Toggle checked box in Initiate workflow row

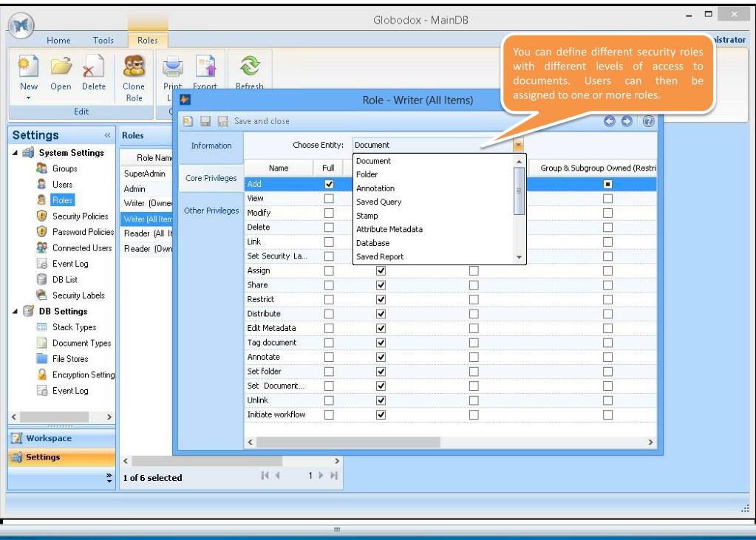pos(381,415)
